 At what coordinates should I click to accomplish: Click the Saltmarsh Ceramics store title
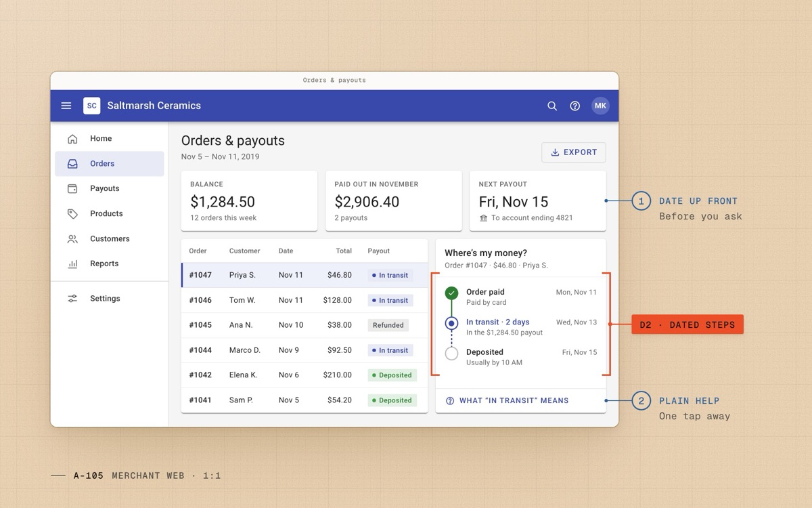tap(154, 106)
